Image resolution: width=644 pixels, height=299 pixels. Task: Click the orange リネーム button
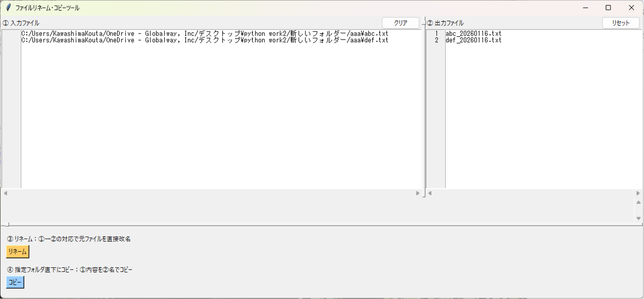click(x=17, y=252)
